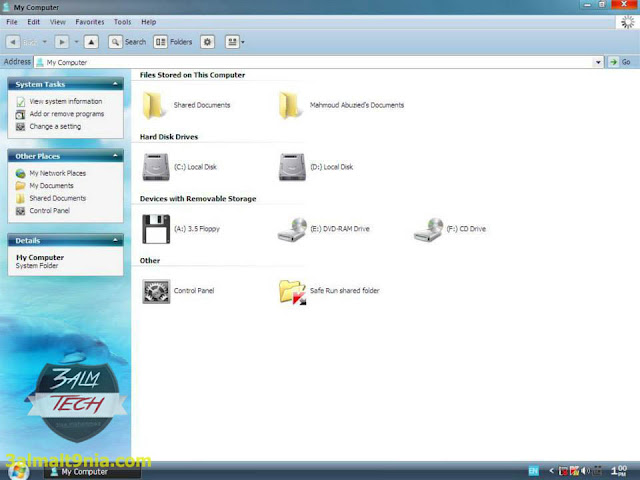Viewport: 640px width, 480px height.
Task: Open the Edit menu
Action: [x=33, y=22]
